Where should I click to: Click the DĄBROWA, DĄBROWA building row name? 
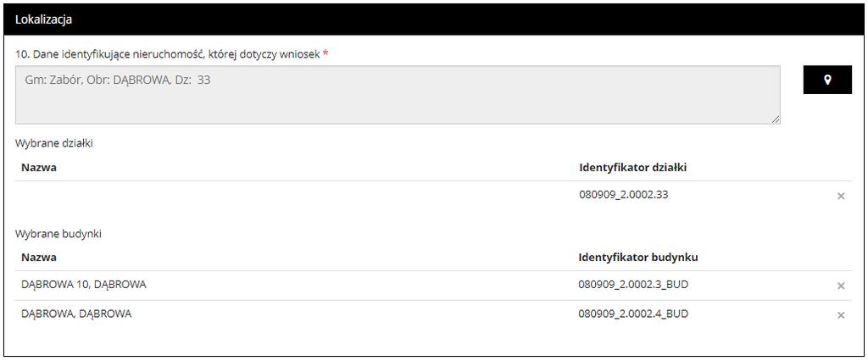click(76, 314)
